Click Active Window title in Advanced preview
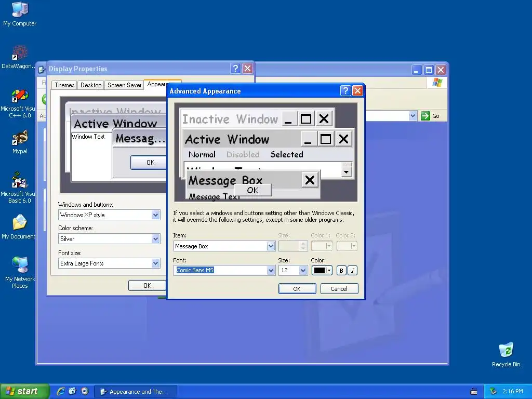532x399 pixels. click(227, 139)
